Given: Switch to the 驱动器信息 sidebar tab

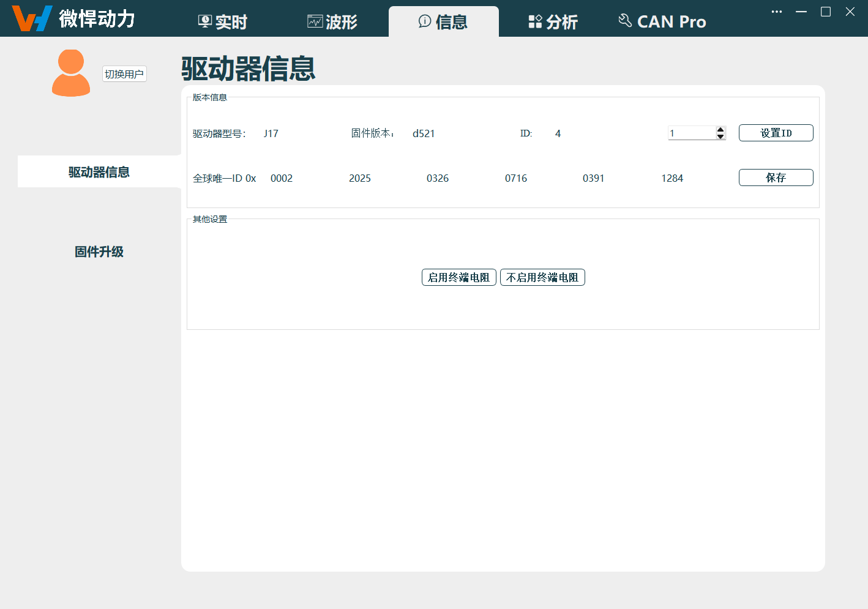Looking at the screenshot, I should (99, 172).
